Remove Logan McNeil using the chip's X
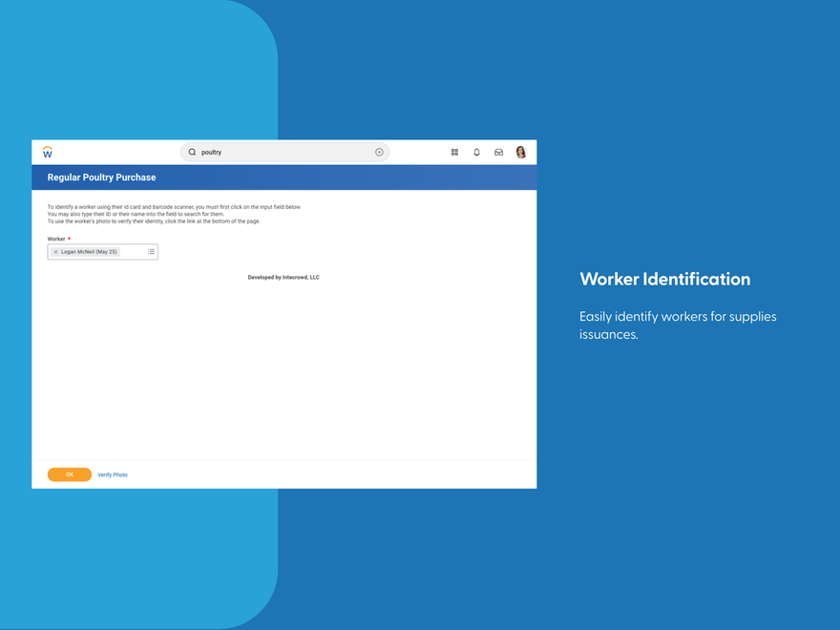This screenshot has height=630, width=840. (x=55, y=252)
